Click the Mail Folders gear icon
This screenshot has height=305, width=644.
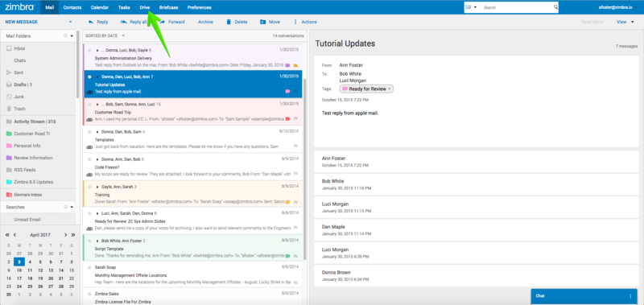click(65, 36)
